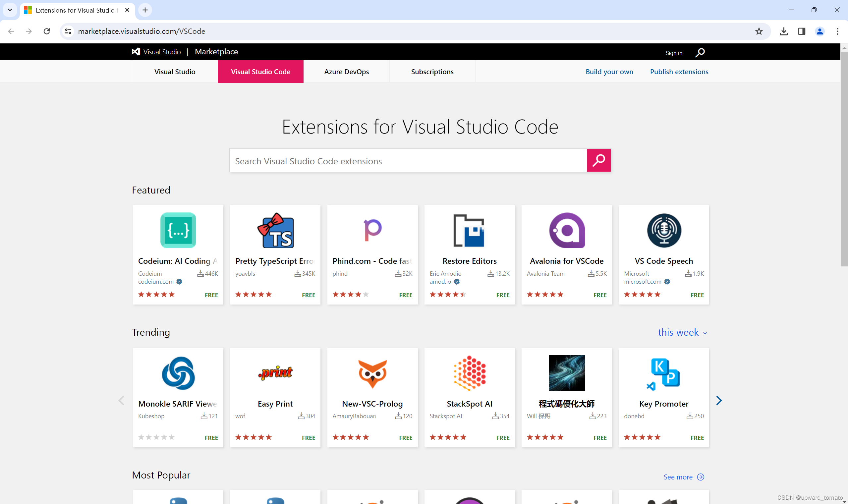Bookmark this page with star icon
Image resolution: width=848 pixels, height=504 pixels.
[x=759, y=31]
